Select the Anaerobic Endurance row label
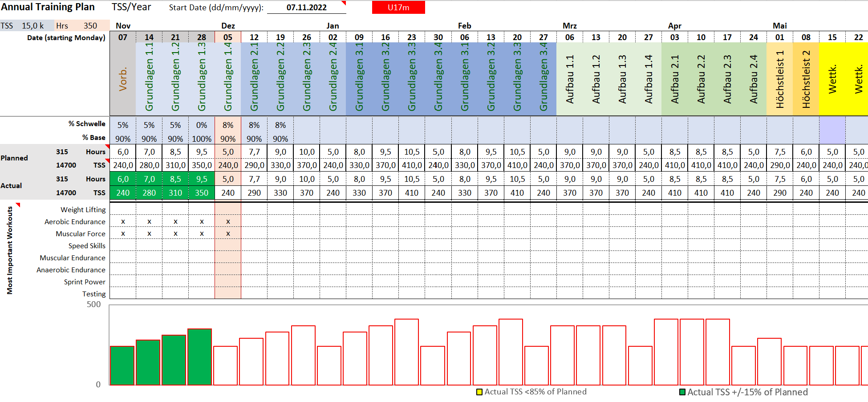868x402 pixels. (x=71, y=270)
